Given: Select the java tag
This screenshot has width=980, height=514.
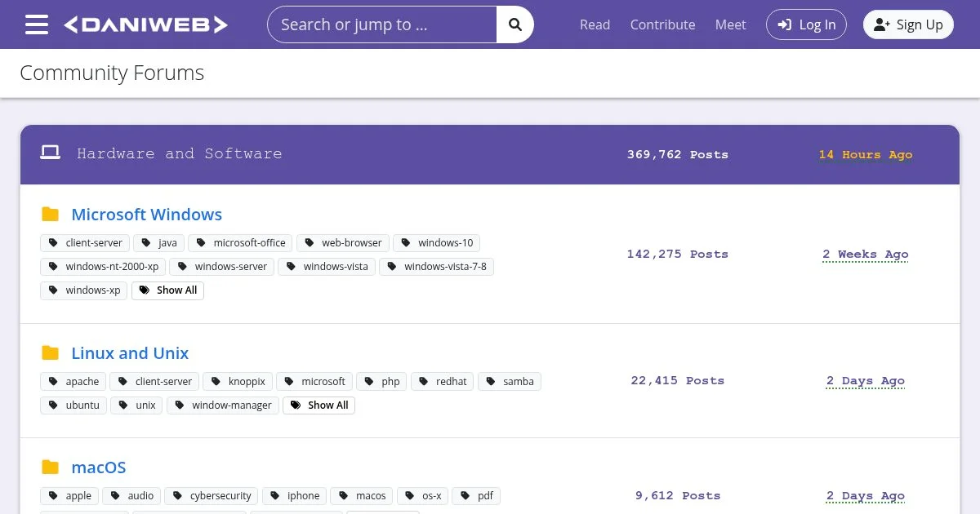Looking at the screenshot, I should 158,243.
